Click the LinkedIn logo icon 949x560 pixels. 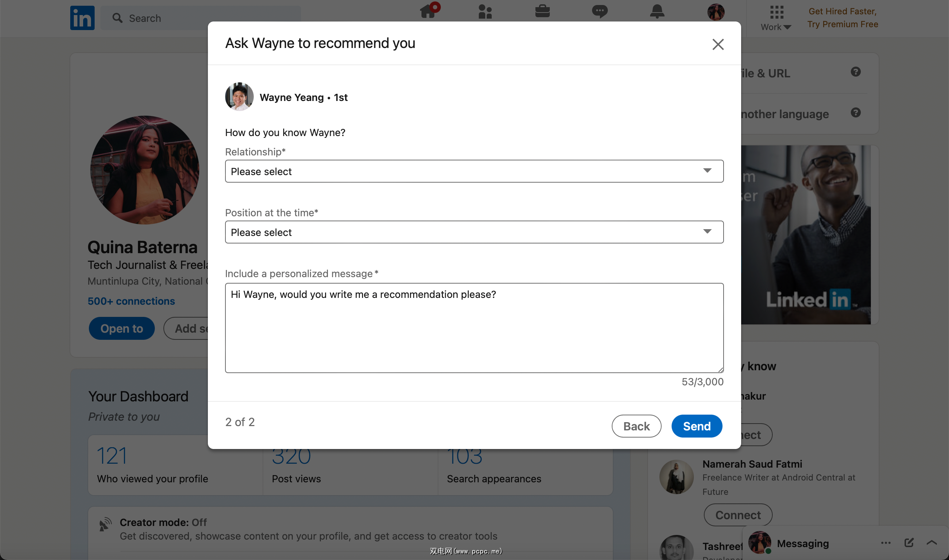coord(82,18)
